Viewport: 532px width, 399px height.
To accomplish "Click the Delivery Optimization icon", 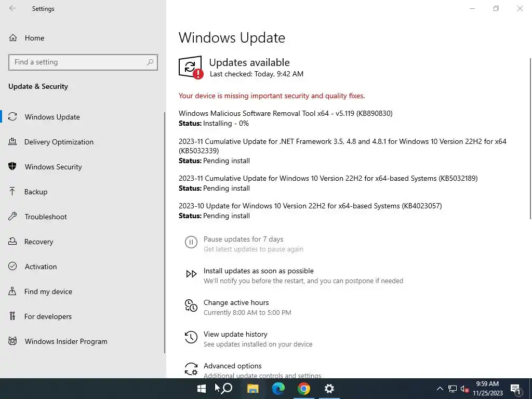I will tap(12, 141).
